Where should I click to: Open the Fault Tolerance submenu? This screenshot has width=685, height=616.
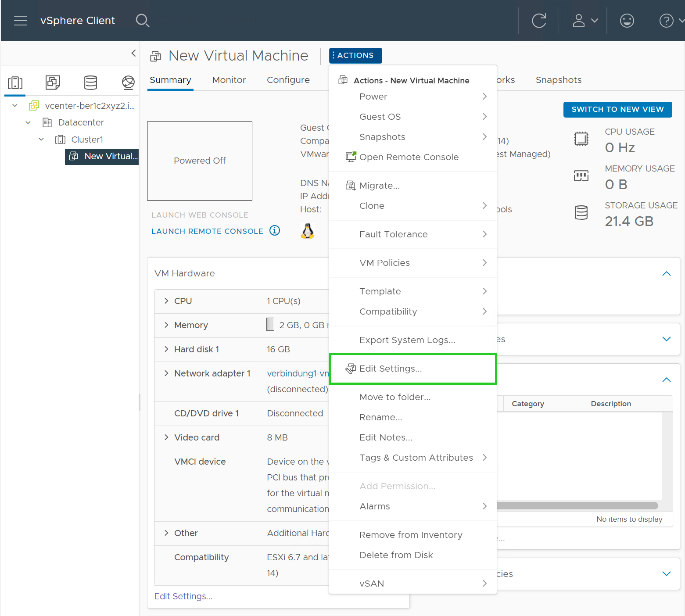[x=413, y=234]
